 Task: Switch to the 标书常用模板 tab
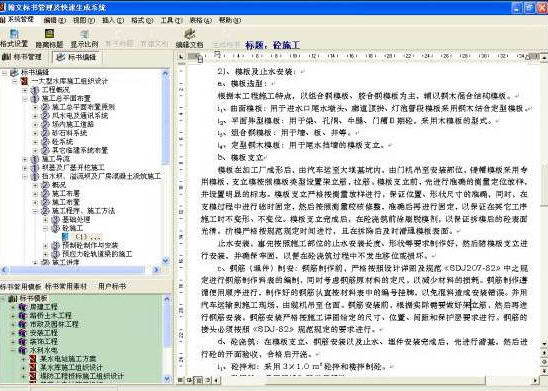click(21, 287)
